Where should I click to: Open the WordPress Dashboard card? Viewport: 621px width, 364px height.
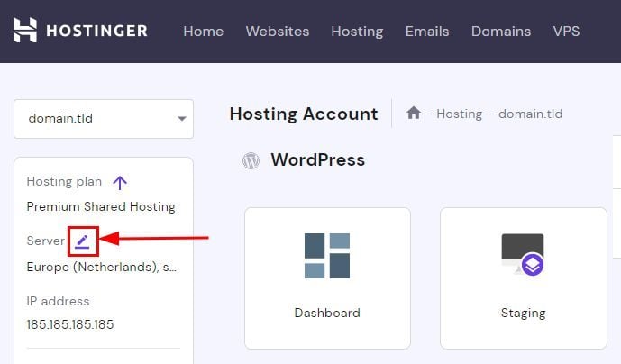pyautogui.click(x=327, y=278)
